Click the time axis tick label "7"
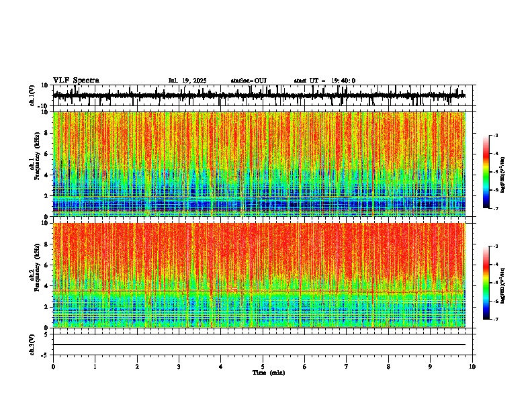This screenshot has width=532, height=411. tap(347, 367)
